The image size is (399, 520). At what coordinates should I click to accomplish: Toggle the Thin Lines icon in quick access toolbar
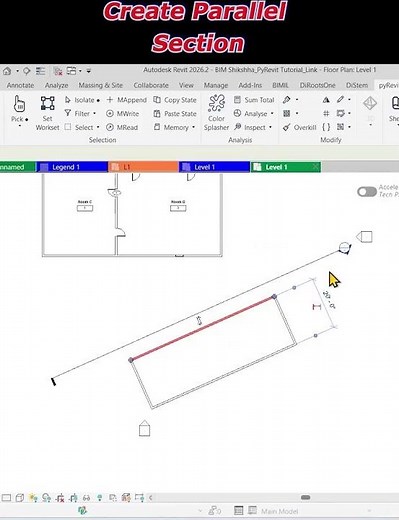pyautogui.click(x=40, y=71)
